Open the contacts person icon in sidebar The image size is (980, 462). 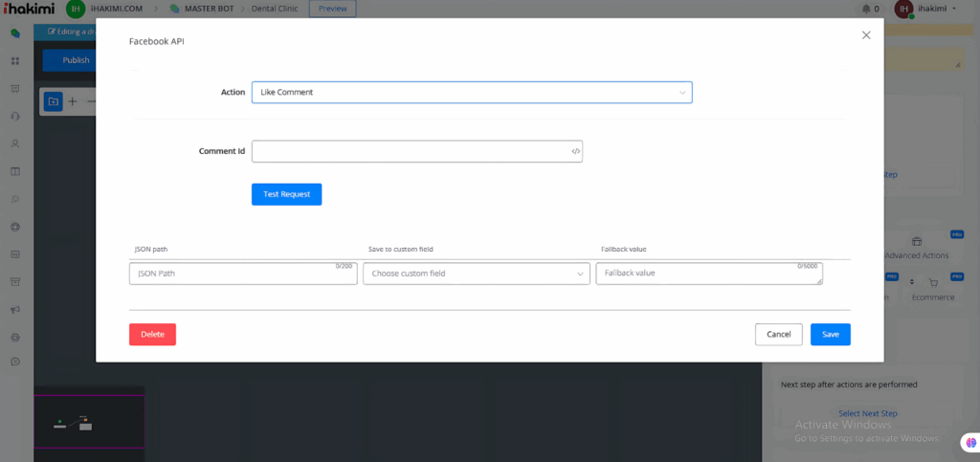(x=15, y=144)
